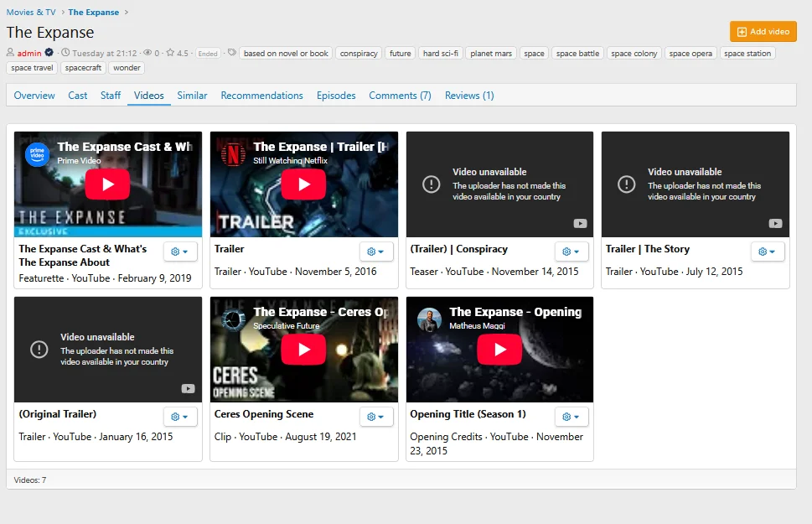The width and height of the screenshot is (812, 524).
Task: Open the Recommendations tab
Action: (x=261, y=96)
